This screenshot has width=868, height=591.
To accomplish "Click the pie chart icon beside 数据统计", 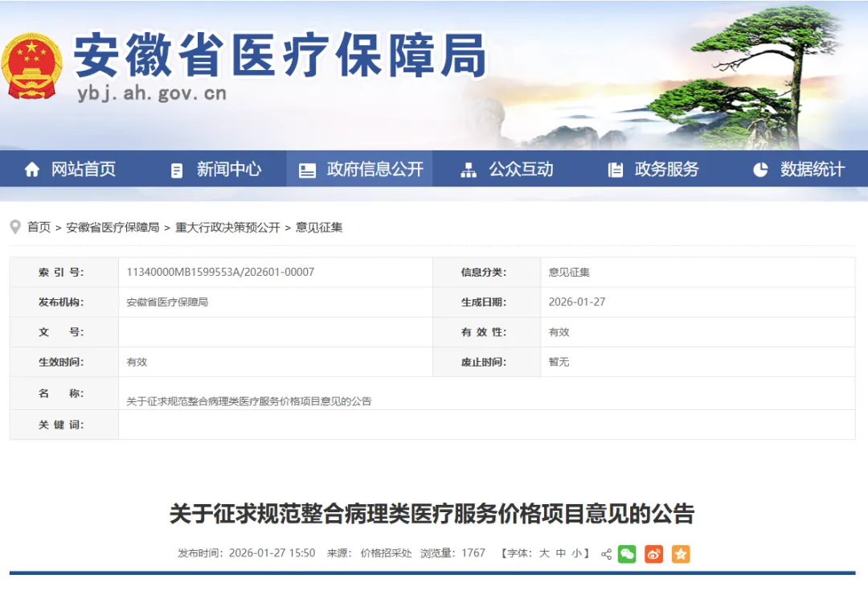I will 760,170.
